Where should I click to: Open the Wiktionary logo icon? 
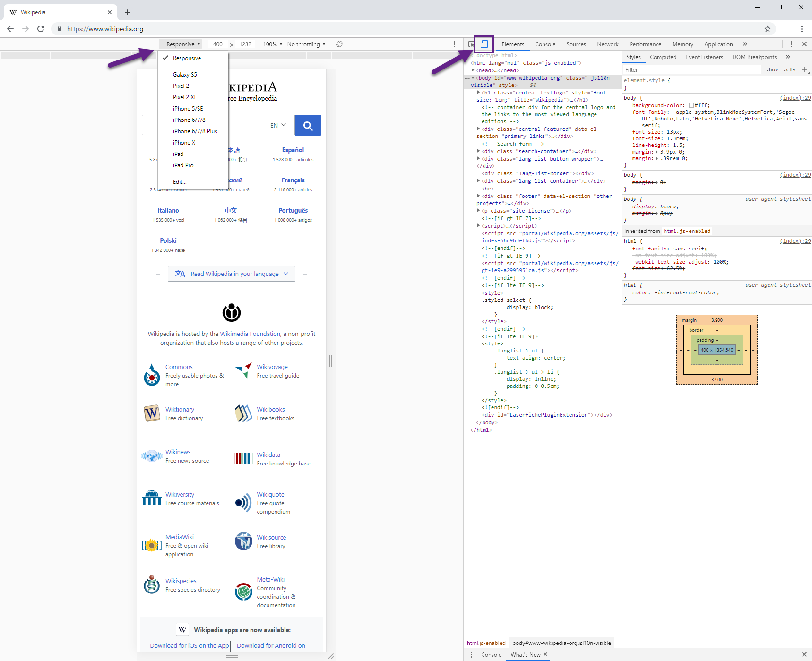(152, 413)
